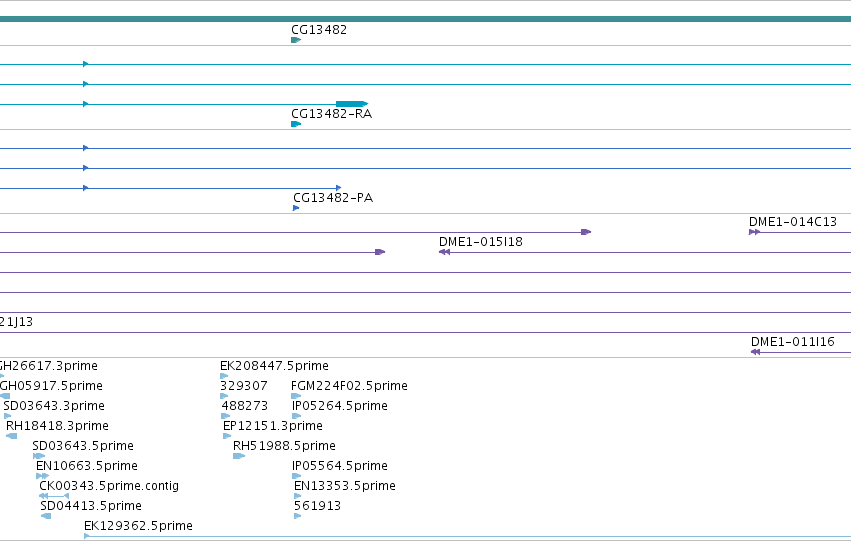
Task: Click the IP05564.5prime label
Action: [340, 466]
